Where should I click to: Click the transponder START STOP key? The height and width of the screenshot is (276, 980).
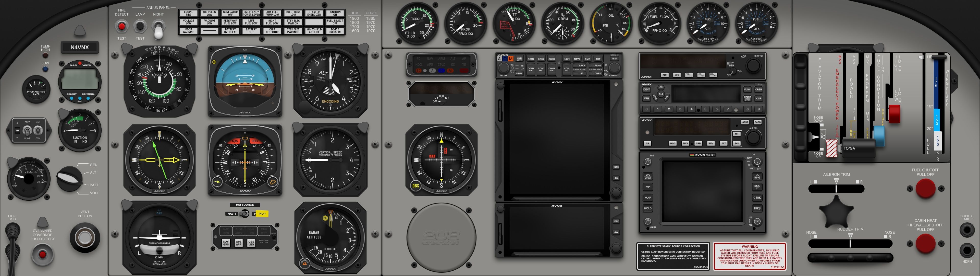[x=748, y=98]
